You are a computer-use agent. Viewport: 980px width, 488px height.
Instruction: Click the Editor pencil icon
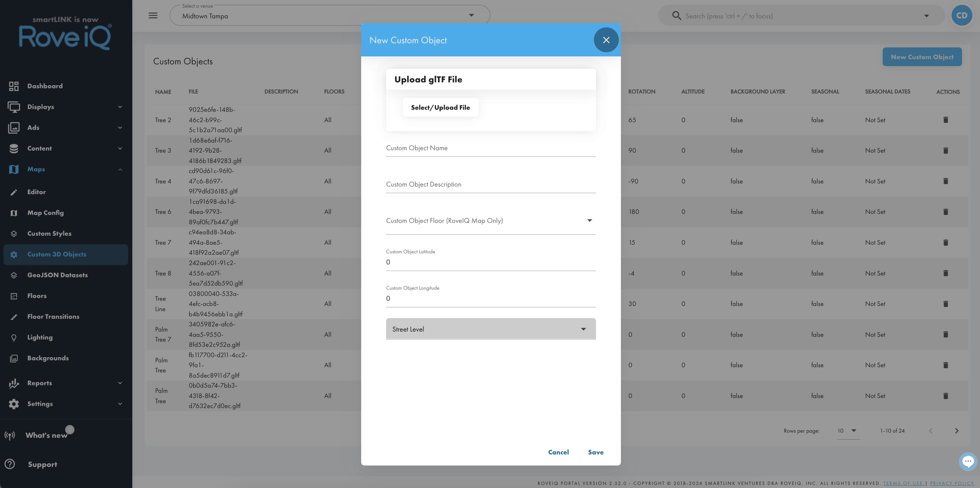pos(14,192)
